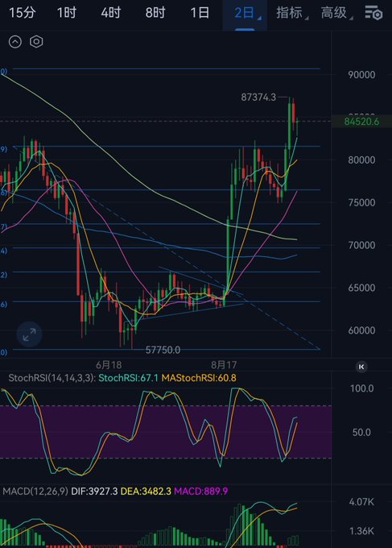Click the 4.07K MACD axis label
The height and width of the screenshot is (548, 392).
pyautogui.click(x=361, y=502)
